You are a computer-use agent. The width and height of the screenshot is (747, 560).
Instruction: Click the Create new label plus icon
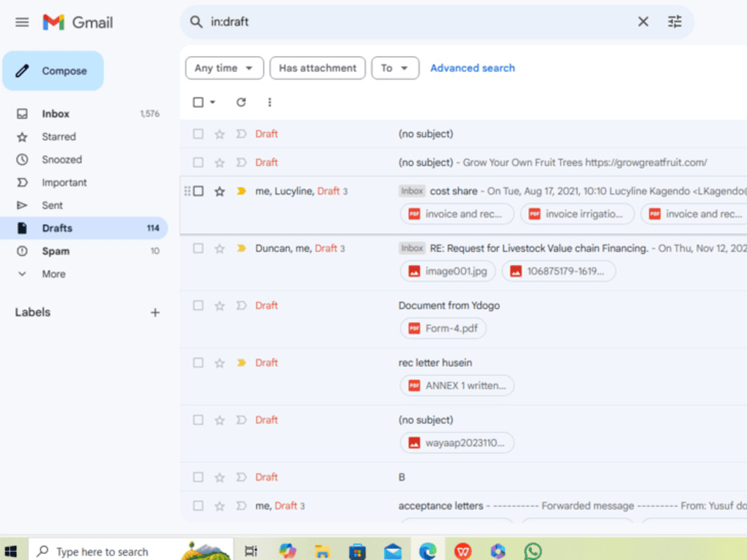[x=155, y=312]
